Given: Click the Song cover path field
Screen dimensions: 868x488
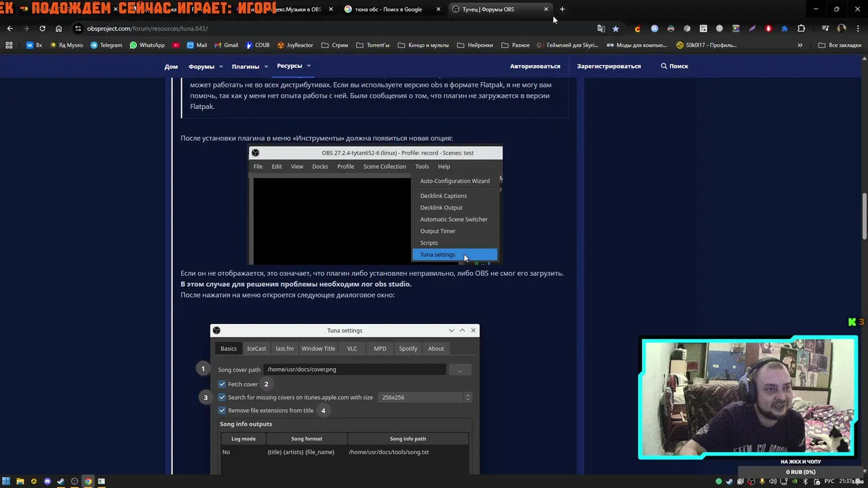Looking at the screenshot, I should tap(355, 369).
